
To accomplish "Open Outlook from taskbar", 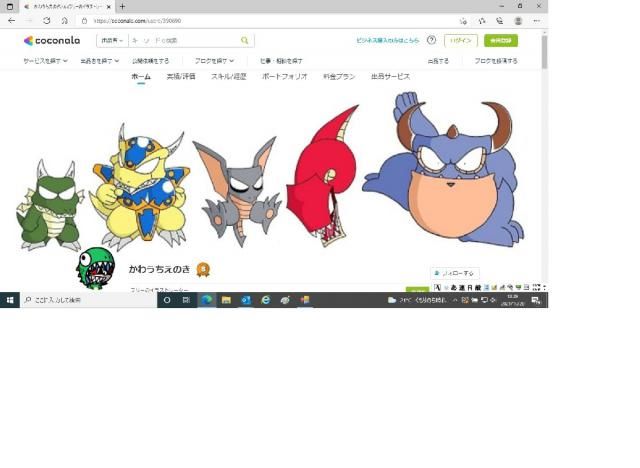I will pyautogui.click(x=246, y=300).
